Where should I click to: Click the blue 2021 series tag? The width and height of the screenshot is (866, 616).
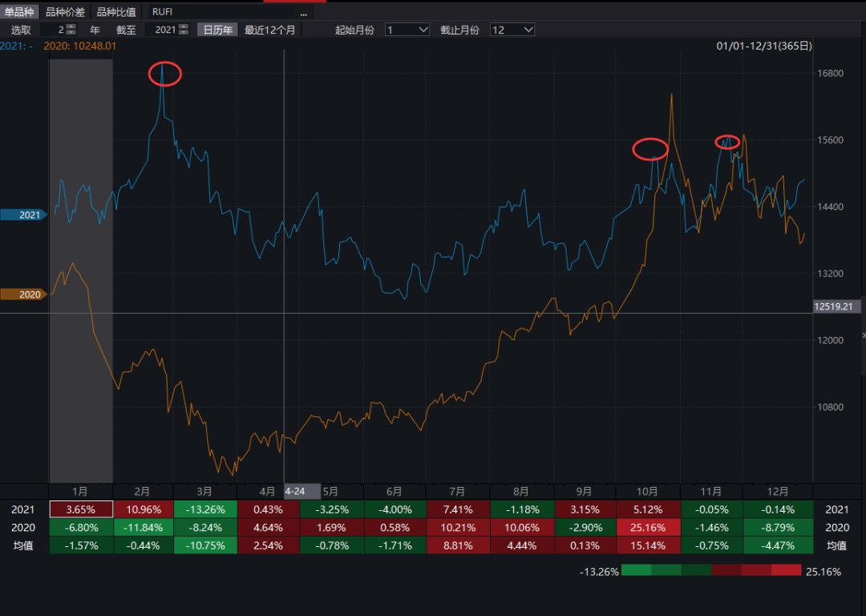tap(29, 215)
